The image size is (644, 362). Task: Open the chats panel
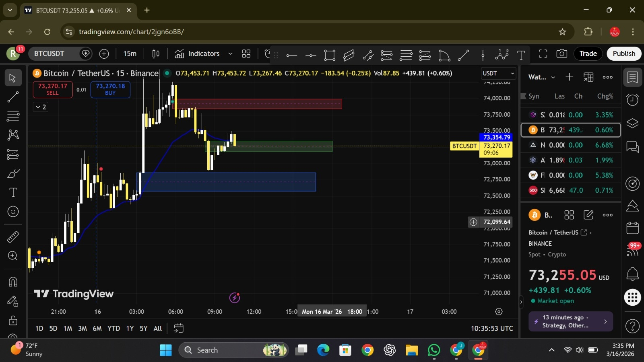tap(632, 147)
